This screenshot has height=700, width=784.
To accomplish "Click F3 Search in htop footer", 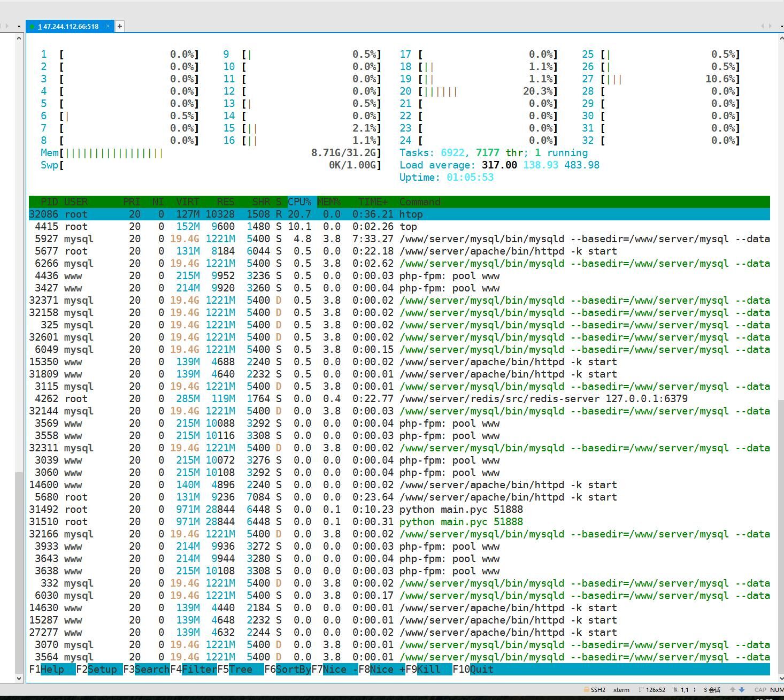I will point(147,670).
